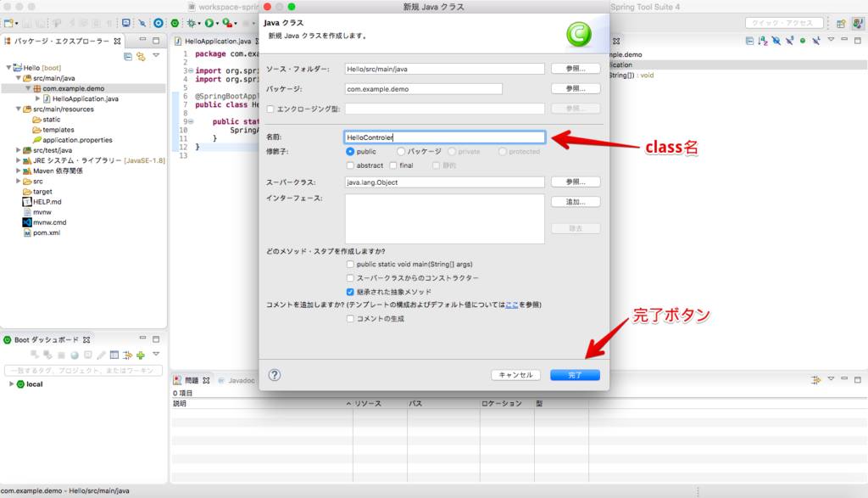This screenshot has width=868, height=498.
Task: Check public static void main(String[] args) stub
Action: 350,264
